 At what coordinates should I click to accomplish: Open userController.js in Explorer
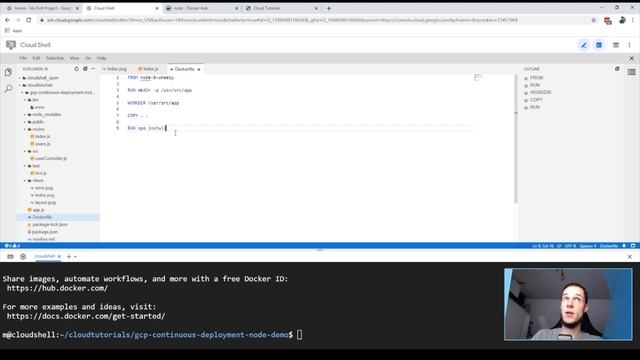click(x=51, y=158)
